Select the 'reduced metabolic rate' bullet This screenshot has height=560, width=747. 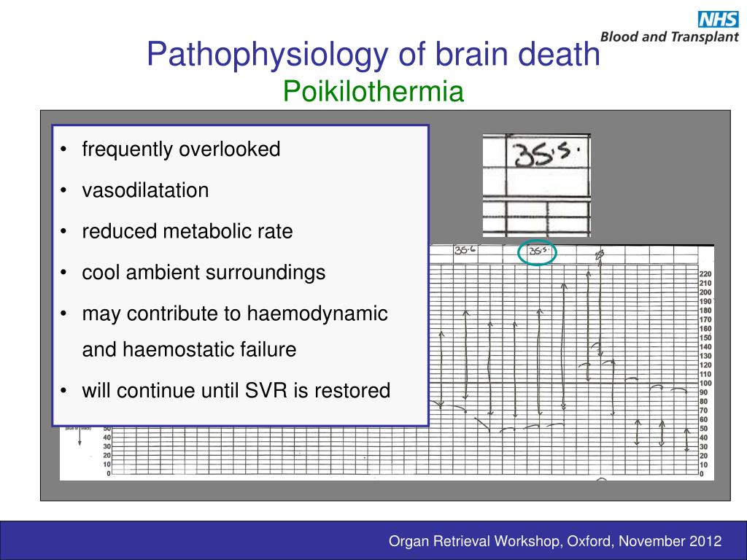187,231
